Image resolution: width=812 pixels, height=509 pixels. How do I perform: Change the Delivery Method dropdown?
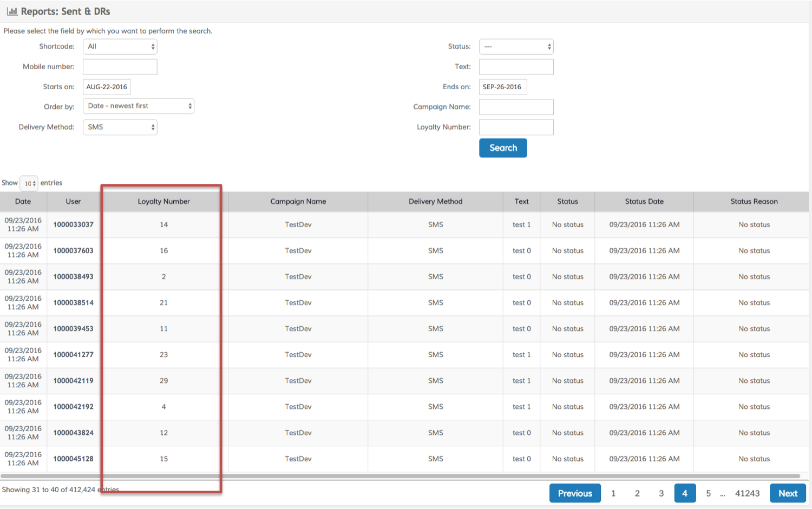[x=120, y=127]
